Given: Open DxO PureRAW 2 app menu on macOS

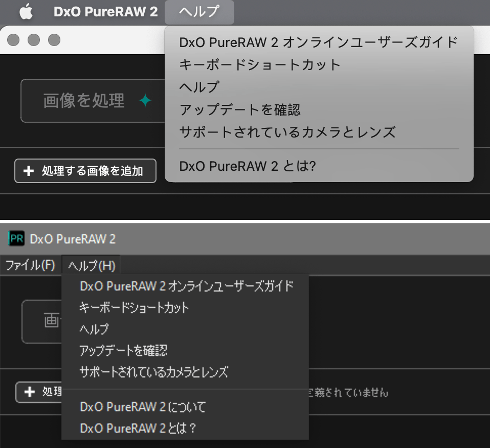Looking at the screenshot, I should (106, 12).
